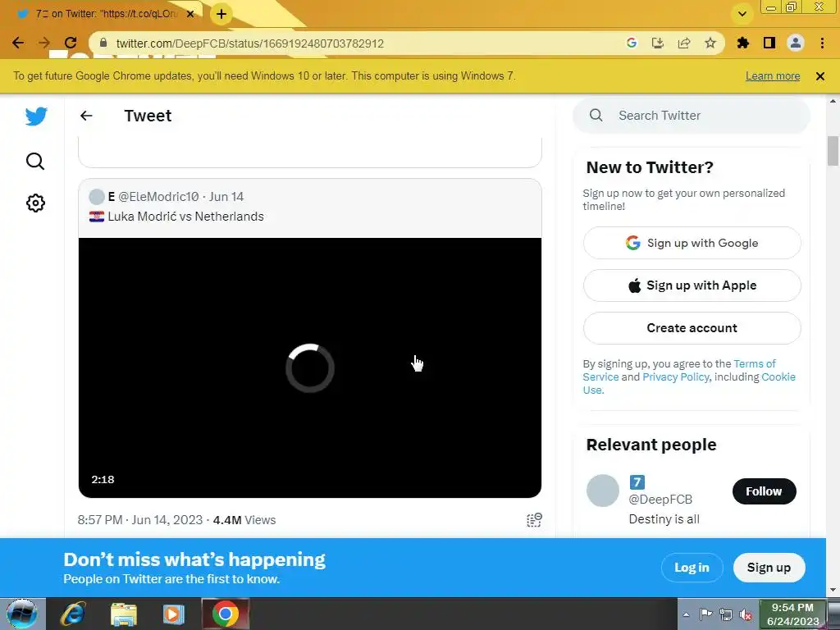
Task: Click DeepFCB profile avatar
Action: pyautogui.click(x=603, y=491)
